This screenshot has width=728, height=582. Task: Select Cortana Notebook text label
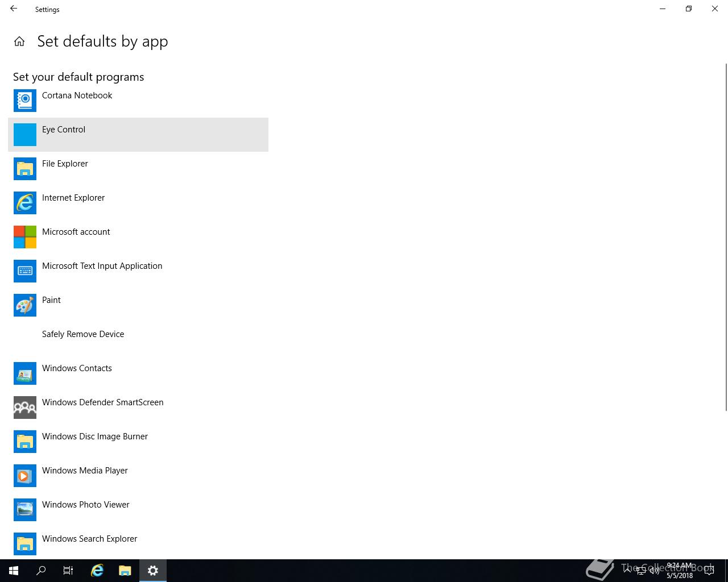[x=77, y=95]
